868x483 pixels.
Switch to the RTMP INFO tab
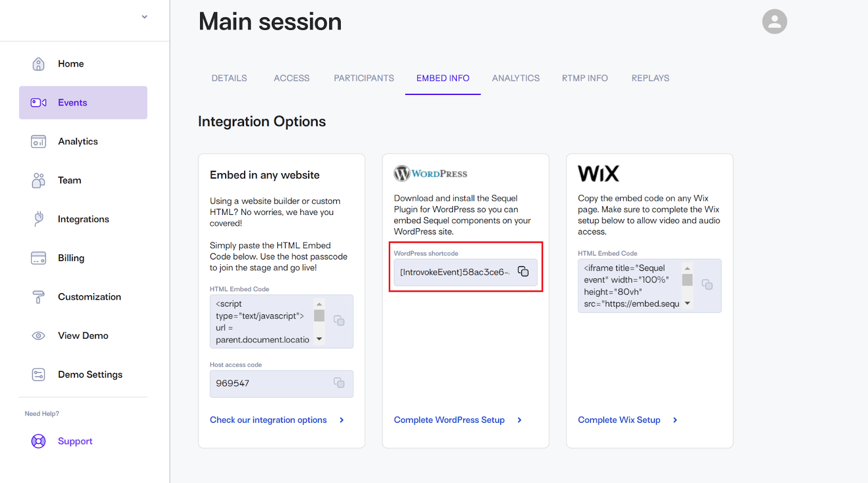click(x=585, y=78)
